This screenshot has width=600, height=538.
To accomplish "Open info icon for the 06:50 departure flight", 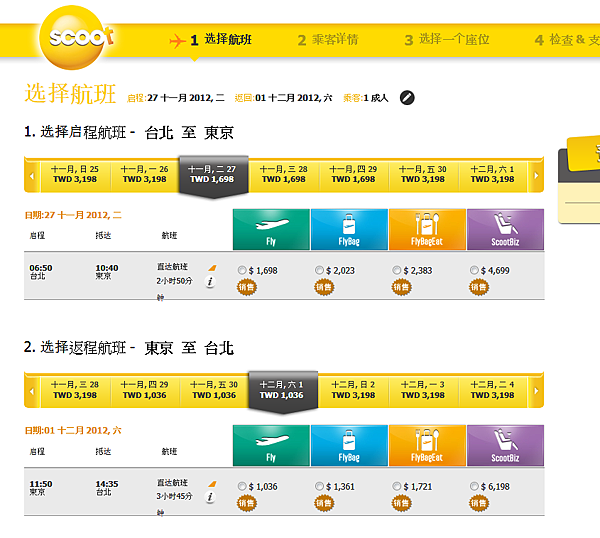I will point(210,282).
